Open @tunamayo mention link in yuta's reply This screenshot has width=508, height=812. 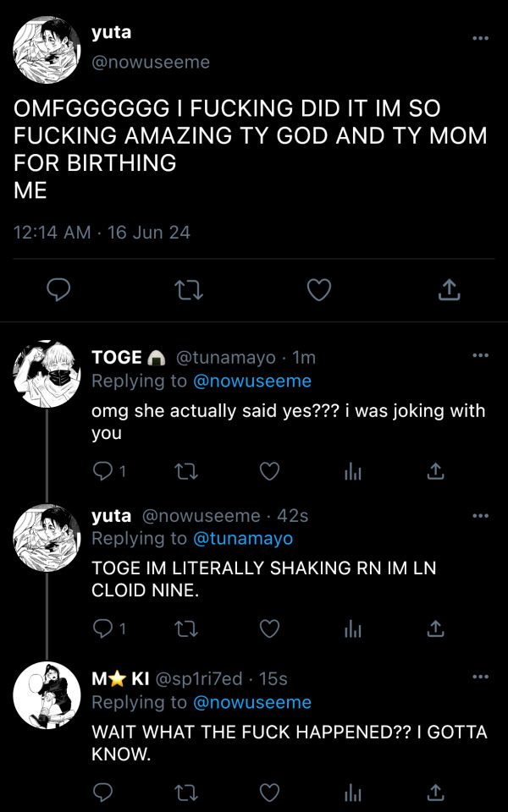tap(243, 539)
